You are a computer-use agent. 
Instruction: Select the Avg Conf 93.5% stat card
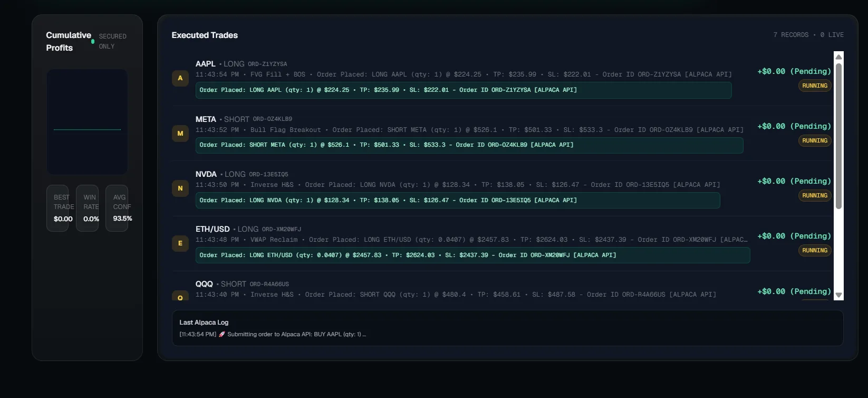tap(117, 208)
